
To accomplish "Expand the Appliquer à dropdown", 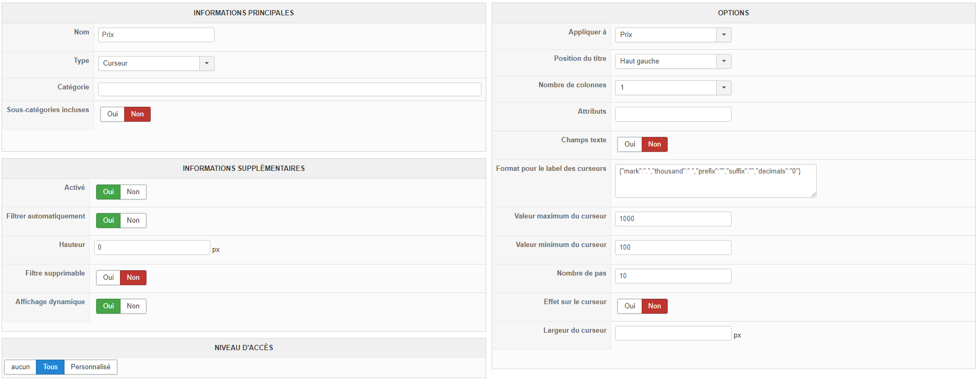I will [x=724, y=35].
